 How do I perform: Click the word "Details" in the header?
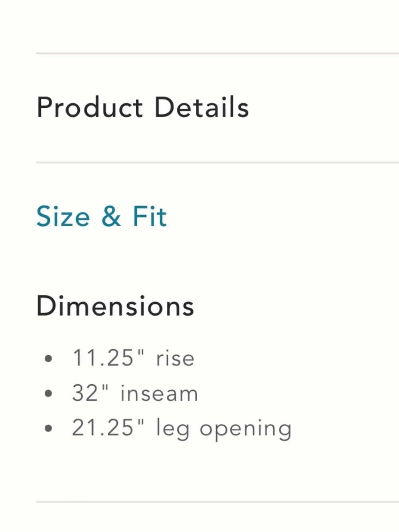pyautogui.click(x=202, y=107)
